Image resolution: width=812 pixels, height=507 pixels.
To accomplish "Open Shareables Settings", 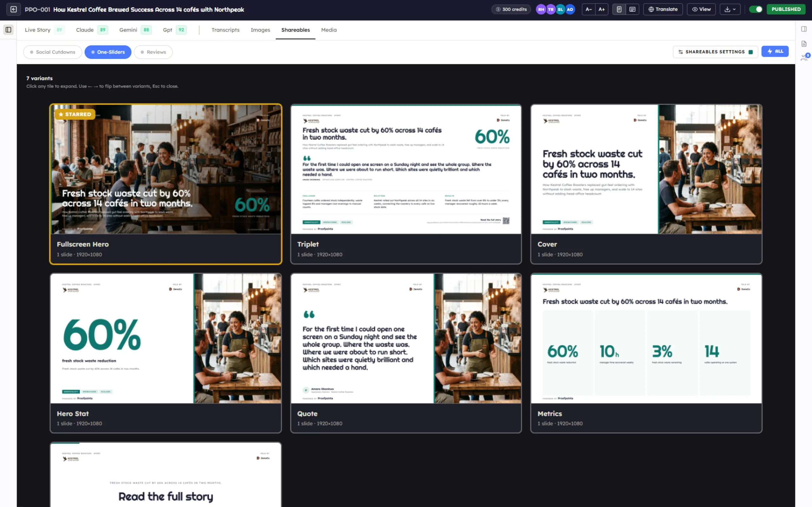I will (715, 52).
